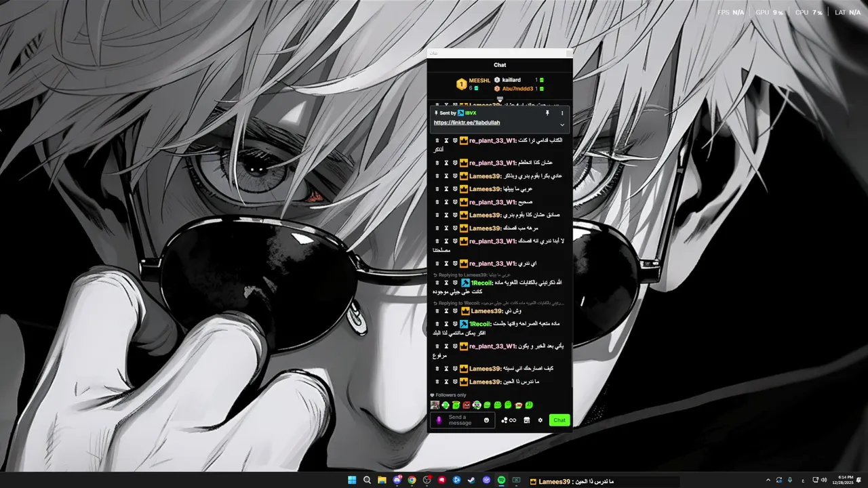Click the purple microphone icon in the message box

[x=439, y=420]
